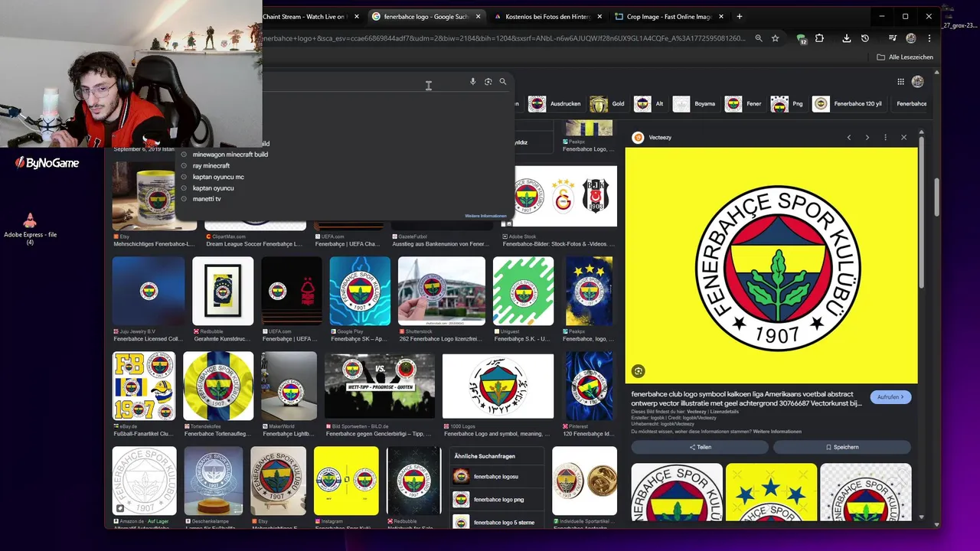Image resolution: width=980 pixels, height=551 pixels.
Task: Click green extension icon with badge
Action: [802, 39]
